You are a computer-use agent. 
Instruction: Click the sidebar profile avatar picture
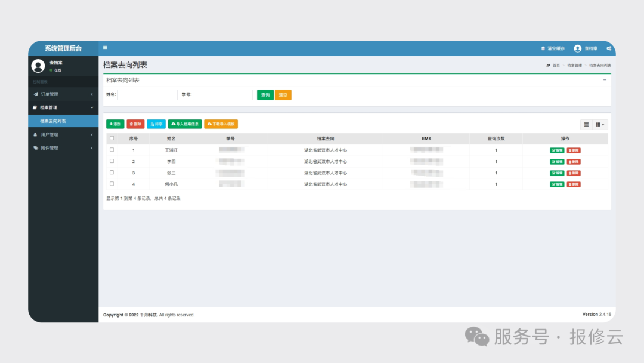38,66
